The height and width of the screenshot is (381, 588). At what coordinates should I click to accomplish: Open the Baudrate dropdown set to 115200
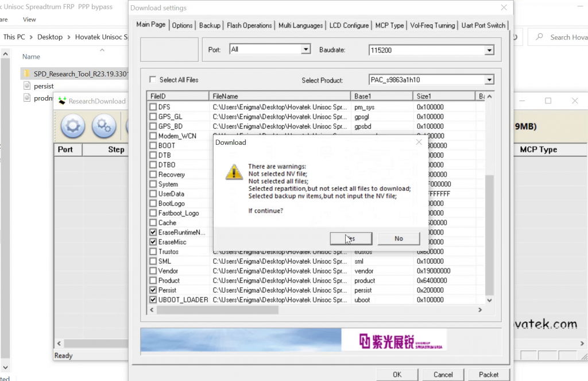pyautogui.click(x=490, y=49)
